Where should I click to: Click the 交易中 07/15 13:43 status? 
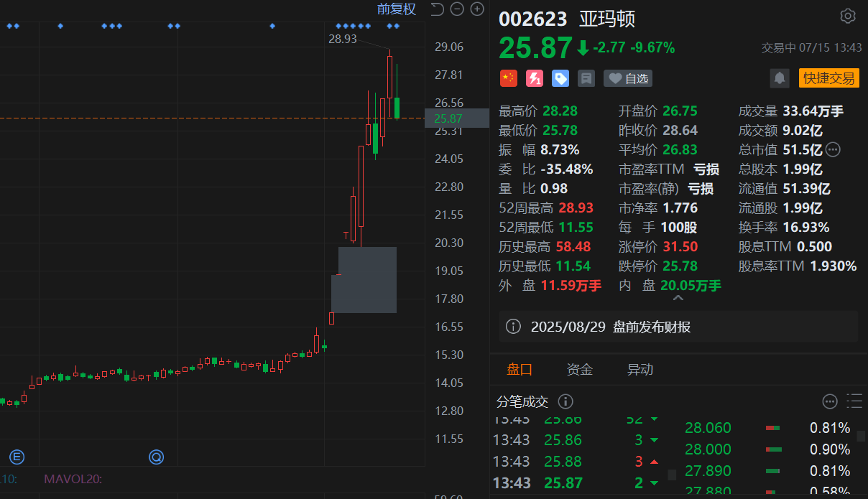click(x=812, y=48)
